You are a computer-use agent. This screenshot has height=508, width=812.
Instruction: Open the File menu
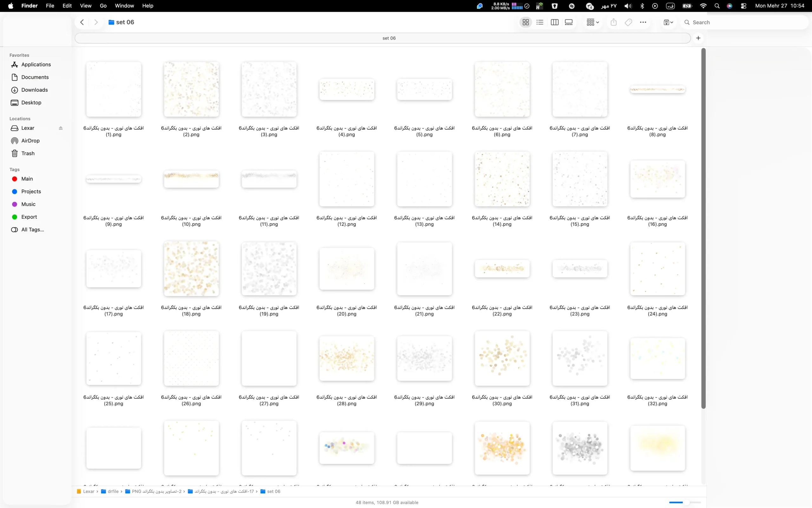(50, 6)
